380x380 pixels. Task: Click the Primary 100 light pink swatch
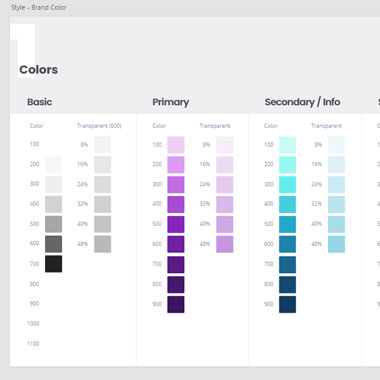tap(176, 145)
